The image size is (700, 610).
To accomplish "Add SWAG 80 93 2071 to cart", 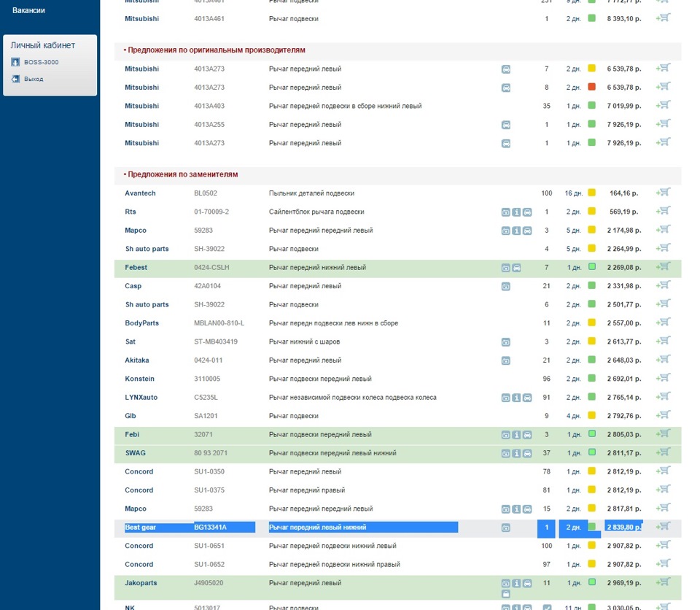I will [x=664, y=452].
